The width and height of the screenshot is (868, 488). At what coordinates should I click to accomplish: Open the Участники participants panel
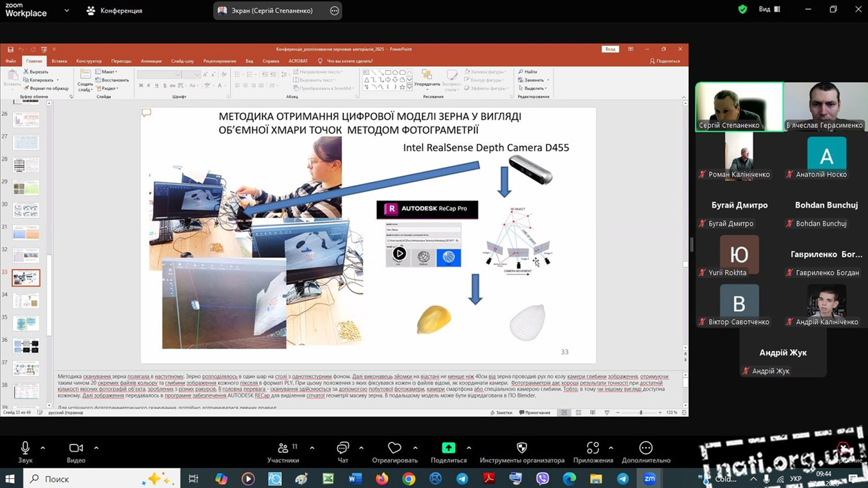pos(283,448)
